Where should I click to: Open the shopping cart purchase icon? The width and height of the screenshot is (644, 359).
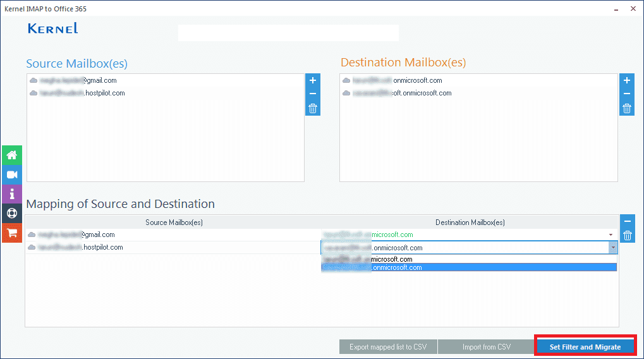pos(12,233)
